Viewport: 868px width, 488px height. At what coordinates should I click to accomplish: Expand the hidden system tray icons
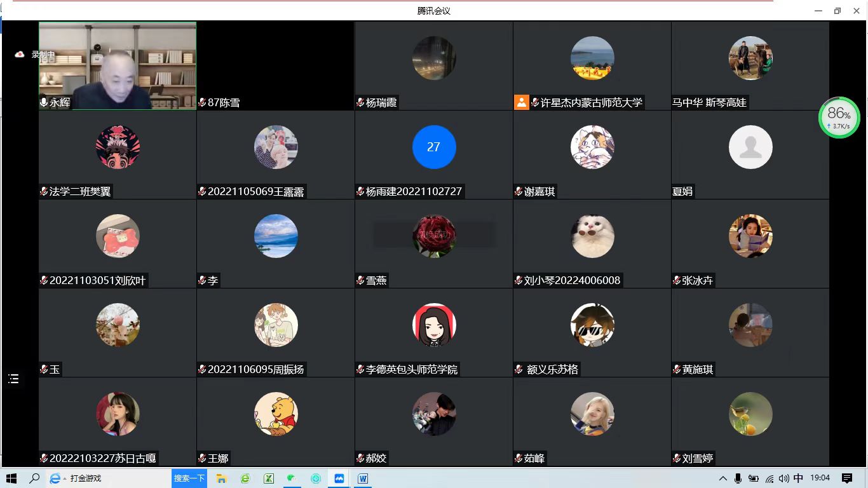[722, 478]
